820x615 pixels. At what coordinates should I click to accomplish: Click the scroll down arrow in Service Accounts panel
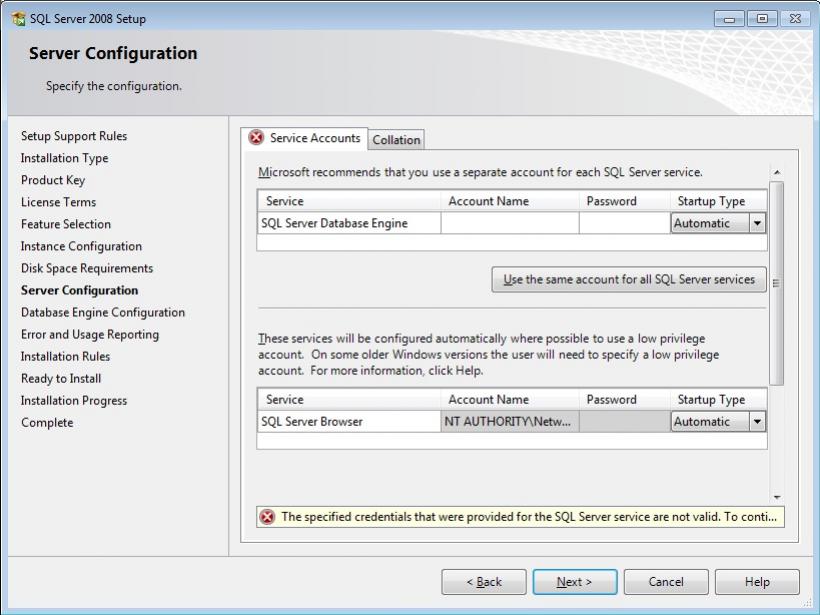777,497
